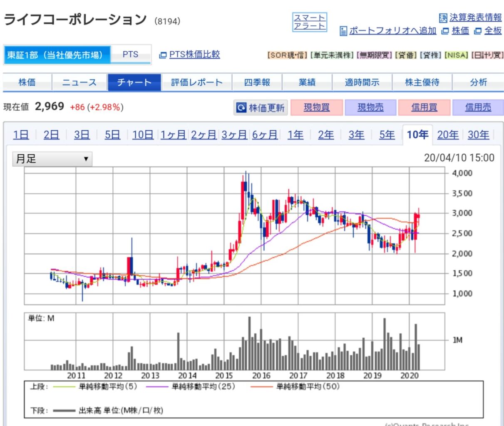This screenshot has width=504, height=426.
Task: Click the portfolio list icon
Action: tap(343, 31)
